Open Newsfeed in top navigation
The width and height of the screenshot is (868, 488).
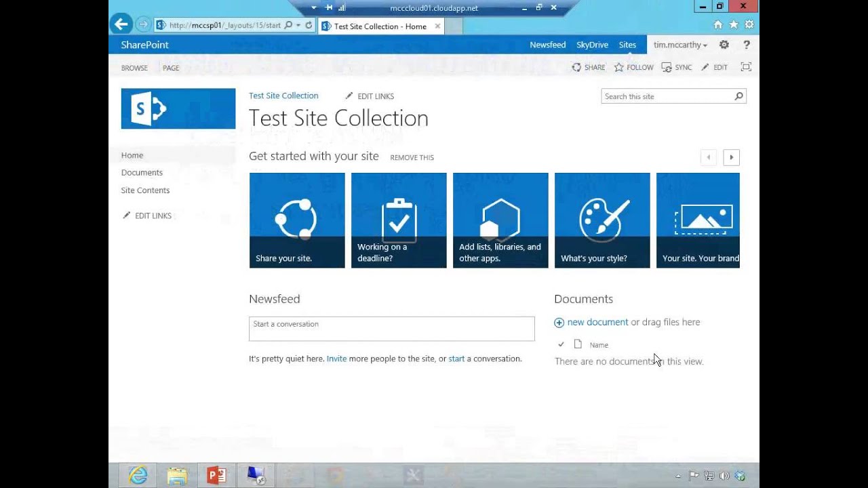click(x=547, y=45)
